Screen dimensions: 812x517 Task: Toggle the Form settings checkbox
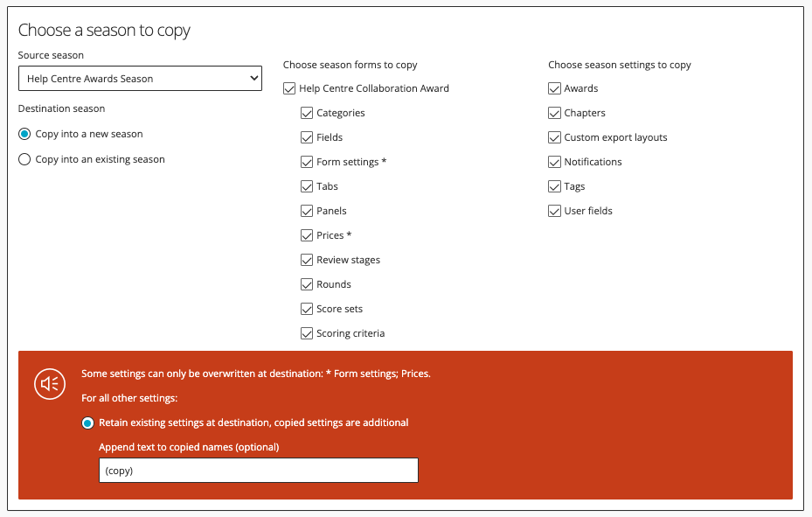(307, 162)
